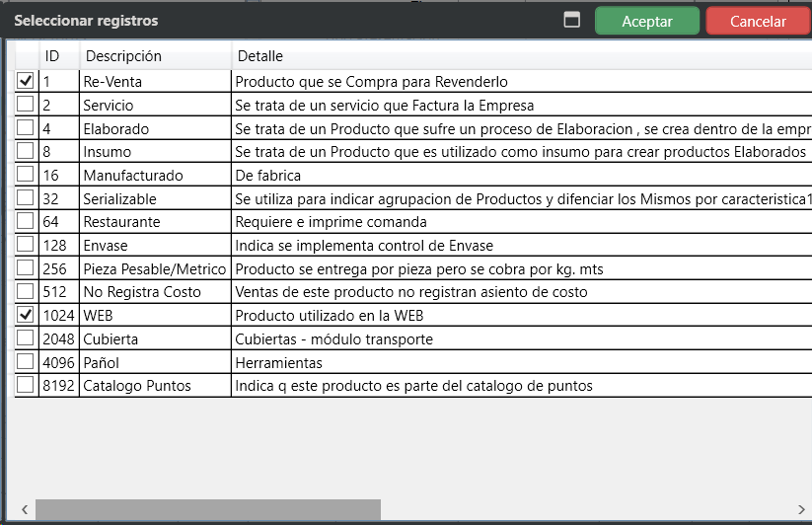Enable the Servicio checkbox
The height and width of the screenshot is (525, 812).
pyautogui.click(x=26, y=105)
